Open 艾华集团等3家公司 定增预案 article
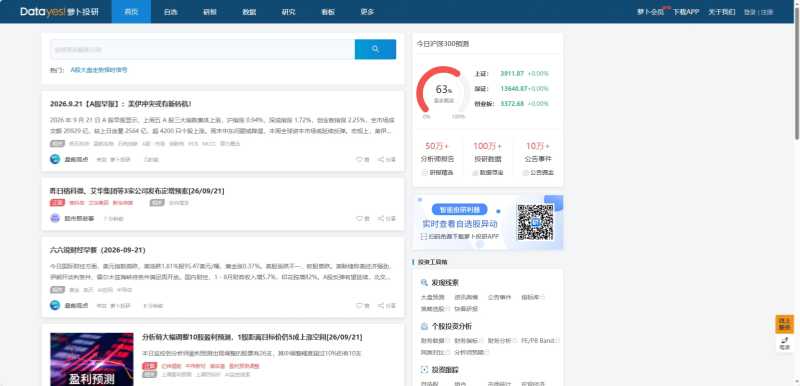Image resolution: width=800 pixels, height=386 pixels. click(x=137, y=191)
